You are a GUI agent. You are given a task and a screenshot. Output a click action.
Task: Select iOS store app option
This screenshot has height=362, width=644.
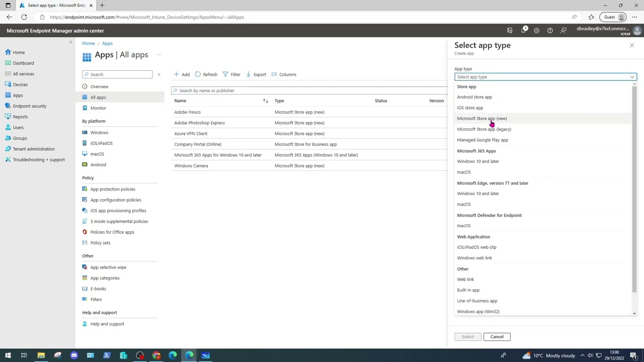click(x=470, y=108)
